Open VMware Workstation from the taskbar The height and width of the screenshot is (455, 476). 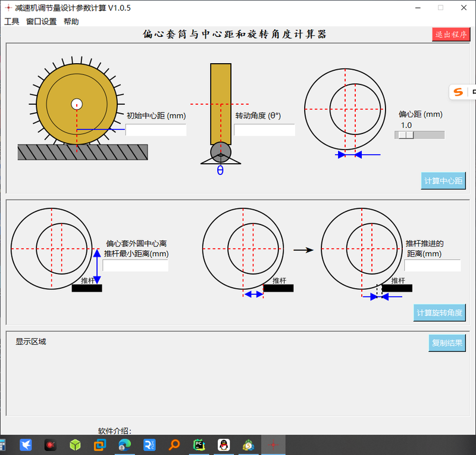[x=100, y=445]
